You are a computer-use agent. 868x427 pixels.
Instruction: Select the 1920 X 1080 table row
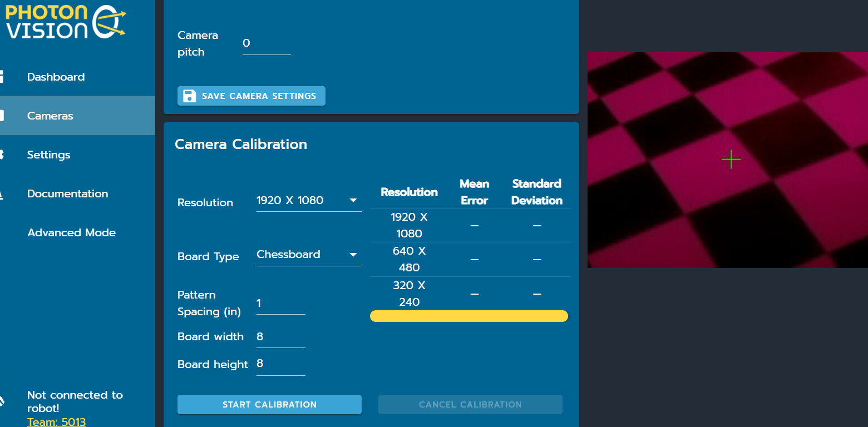tap(470, 225)
